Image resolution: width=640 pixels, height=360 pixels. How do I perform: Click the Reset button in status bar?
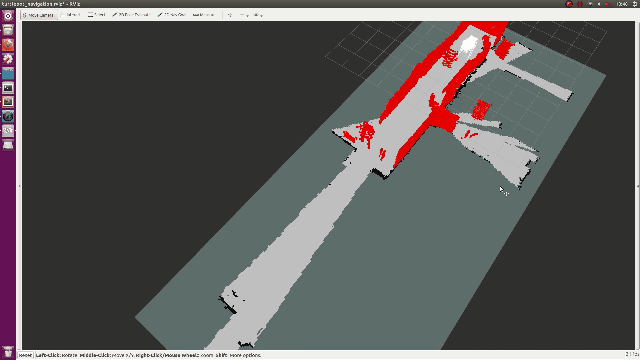point(25,356)
